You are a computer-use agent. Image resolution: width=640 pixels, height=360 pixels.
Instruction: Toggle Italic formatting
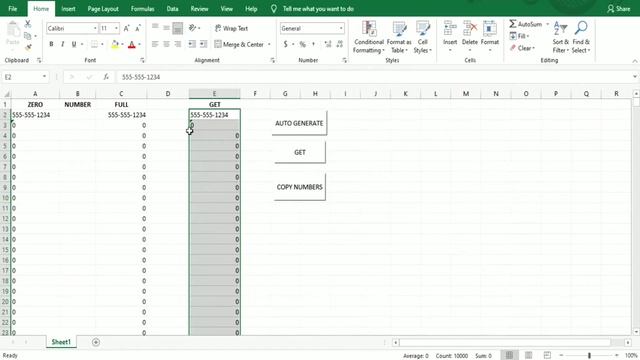coord(62,44)
